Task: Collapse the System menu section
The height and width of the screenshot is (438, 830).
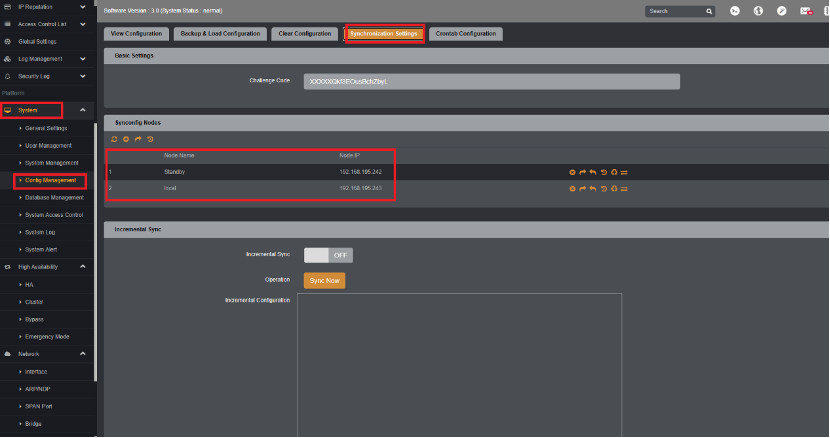Action: pyautogui.click(x=83, y=110)
